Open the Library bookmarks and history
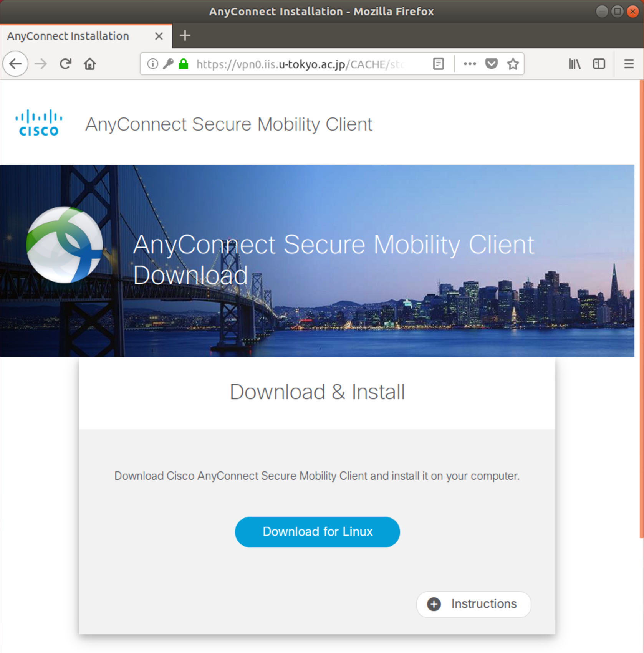The width and height of the screenshot is (644, 653). [x=574, y=64]
